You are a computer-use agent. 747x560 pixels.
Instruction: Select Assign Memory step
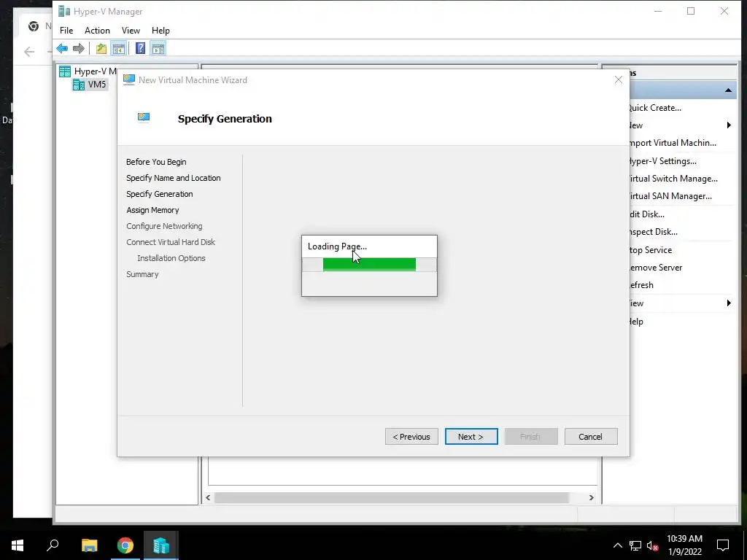[152, 210]
